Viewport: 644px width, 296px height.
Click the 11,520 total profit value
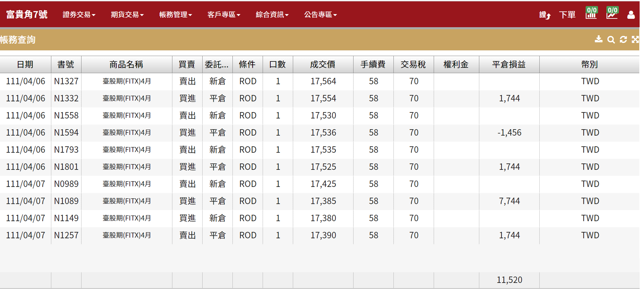(x=509, y=280)
